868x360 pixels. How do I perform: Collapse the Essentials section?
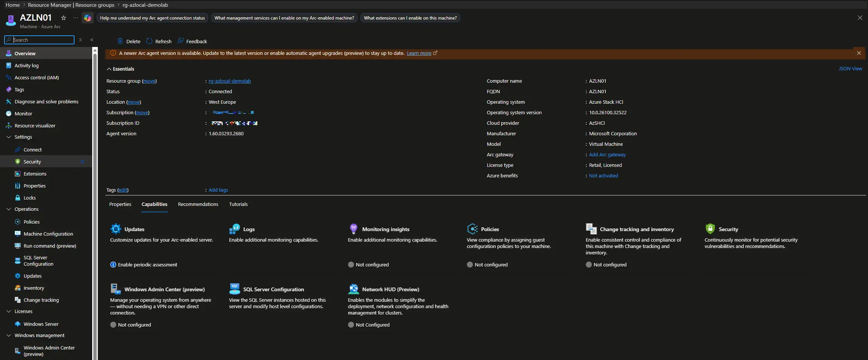pyautogui.click(x=109, y=69)
